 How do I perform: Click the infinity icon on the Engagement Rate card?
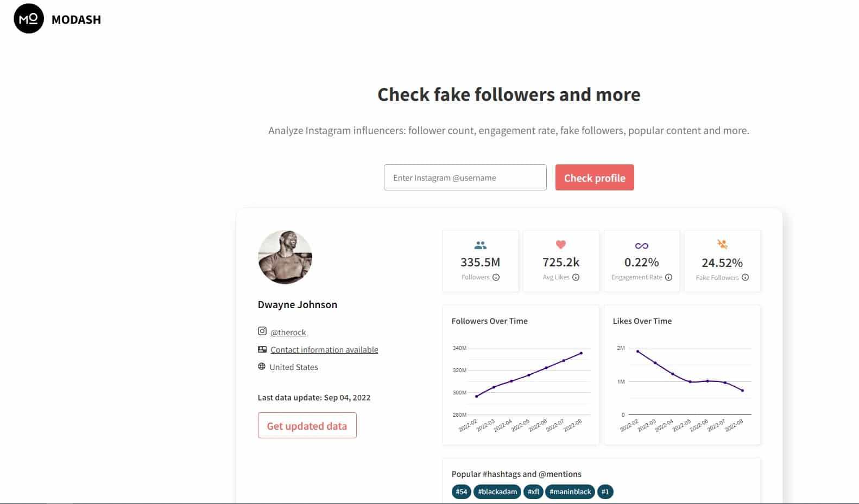pos(641,245)
